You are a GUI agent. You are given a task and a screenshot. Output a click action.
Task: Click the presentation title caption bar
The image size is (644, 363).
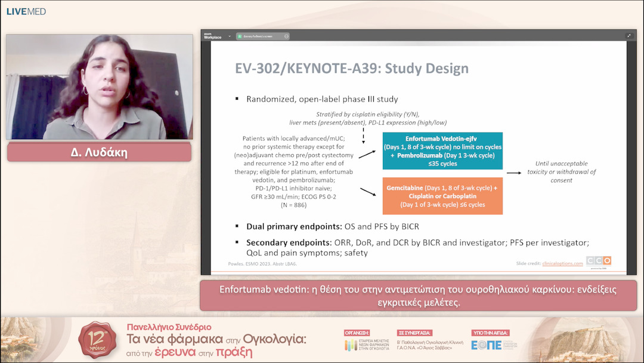click(x=418, y=296)
